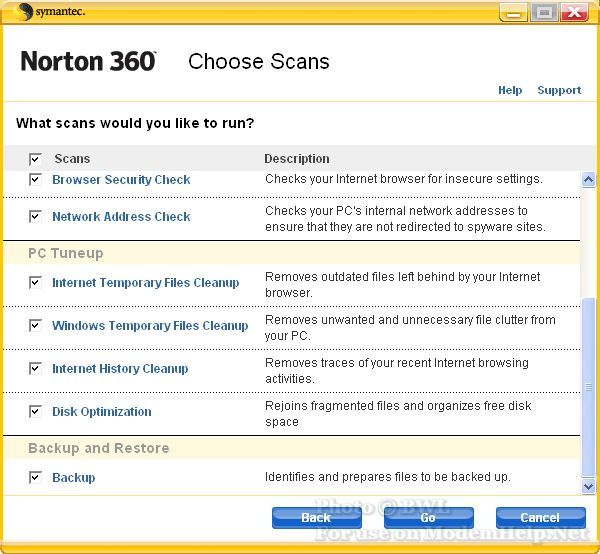The image size is (600, 554).
Task: Open the Browser Security Check link
Action: (x=121, y=179)
